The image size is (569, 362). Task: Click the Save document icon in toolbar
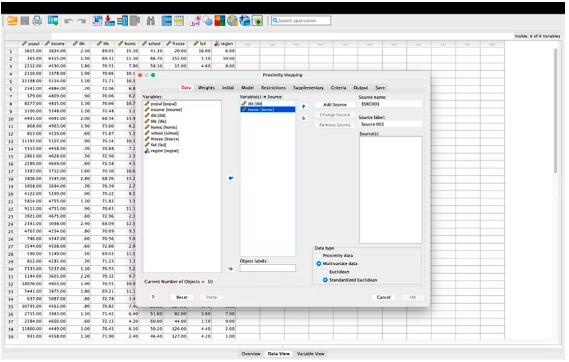click(24, 21)
